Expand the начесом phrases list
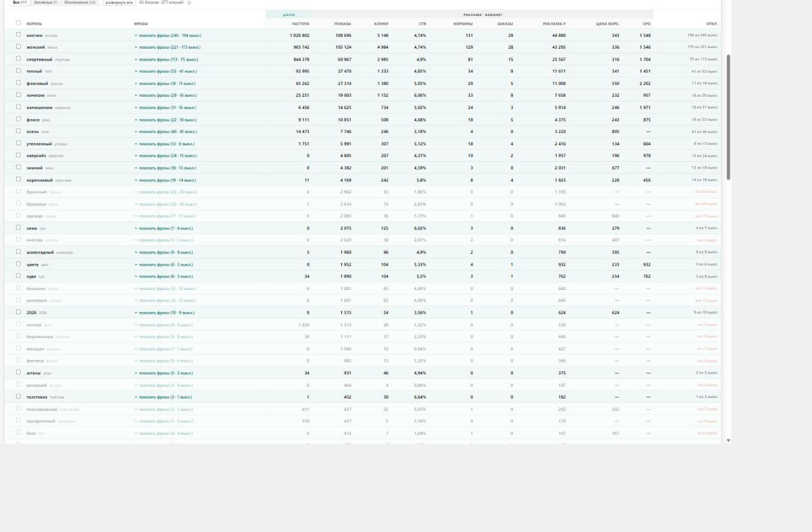812x532 pixels. tap(166, 95)
